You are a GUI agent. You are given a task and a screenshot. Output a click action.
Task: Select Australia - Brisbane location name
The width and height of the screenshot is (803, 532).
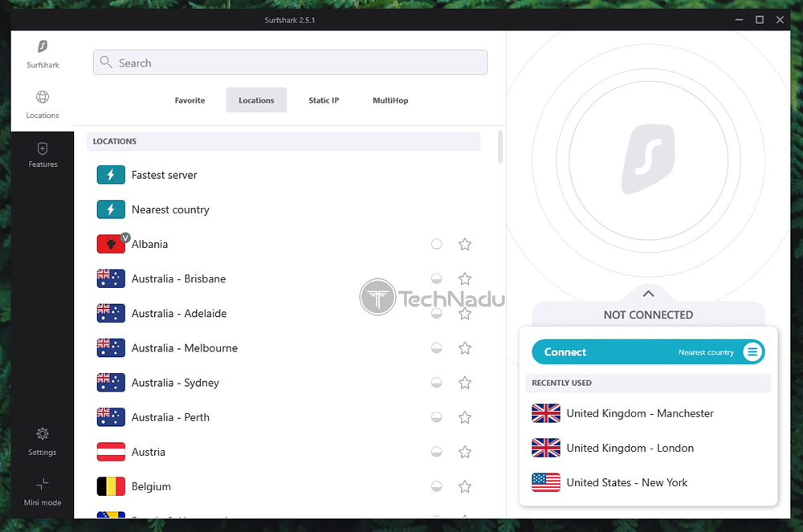(179, 278)
